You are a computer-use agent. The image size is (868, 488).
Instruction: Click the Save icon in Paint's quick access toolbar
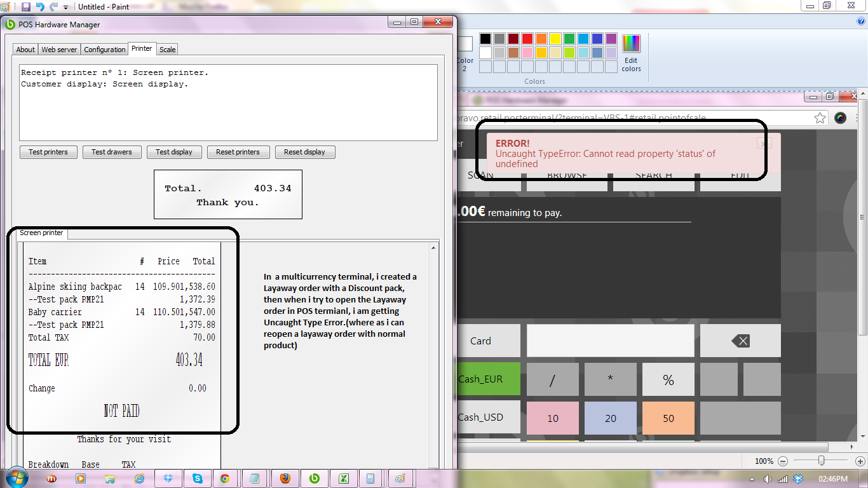coord(26,7)
